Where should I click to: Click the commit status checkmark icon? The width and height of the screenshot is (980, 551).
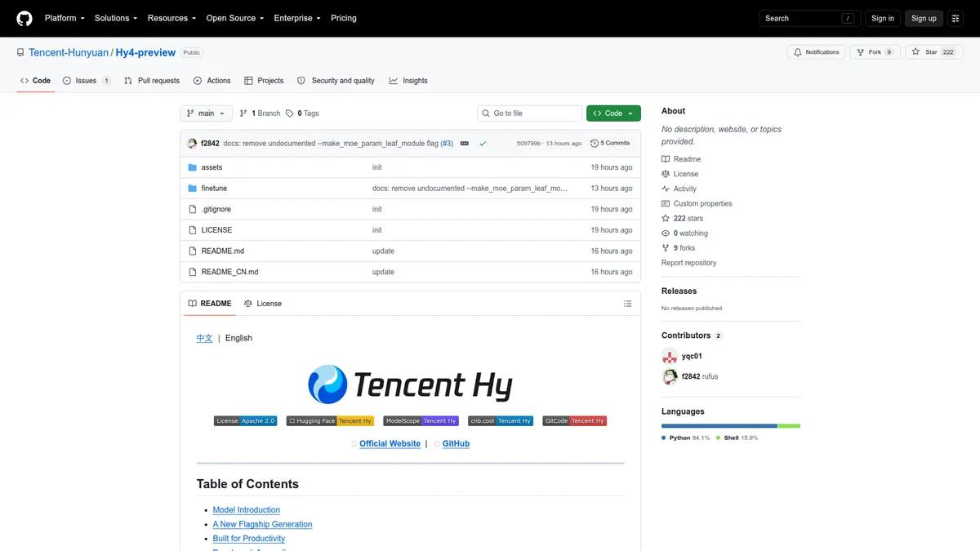tap(483, 143)
